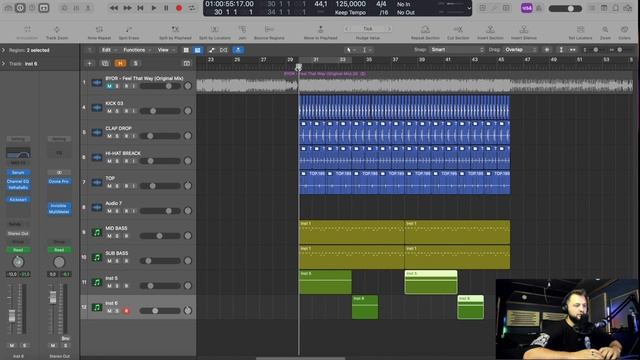Mute the KICK 03 track
This screenshot has width=640, height=360.
click(x=109, y=111)
